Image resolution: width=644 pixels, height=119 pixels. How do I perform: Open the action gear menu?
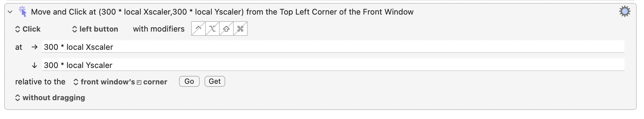[625, 12]
